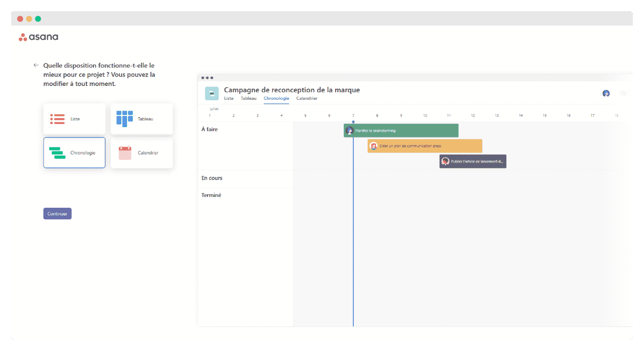Open the 'Publier l'article de lancement' task bar
This screenshot has width=644, height=351.
click(x=473, y=161)
